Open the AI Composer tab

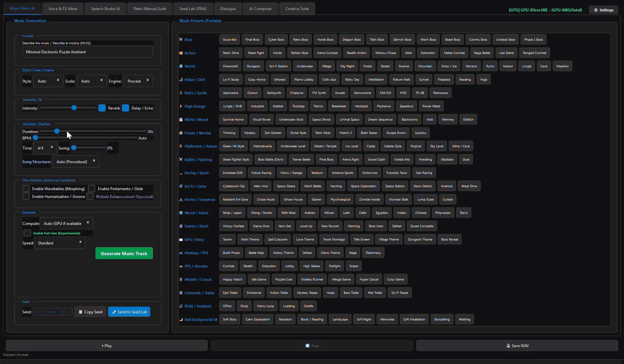(260, 9)
